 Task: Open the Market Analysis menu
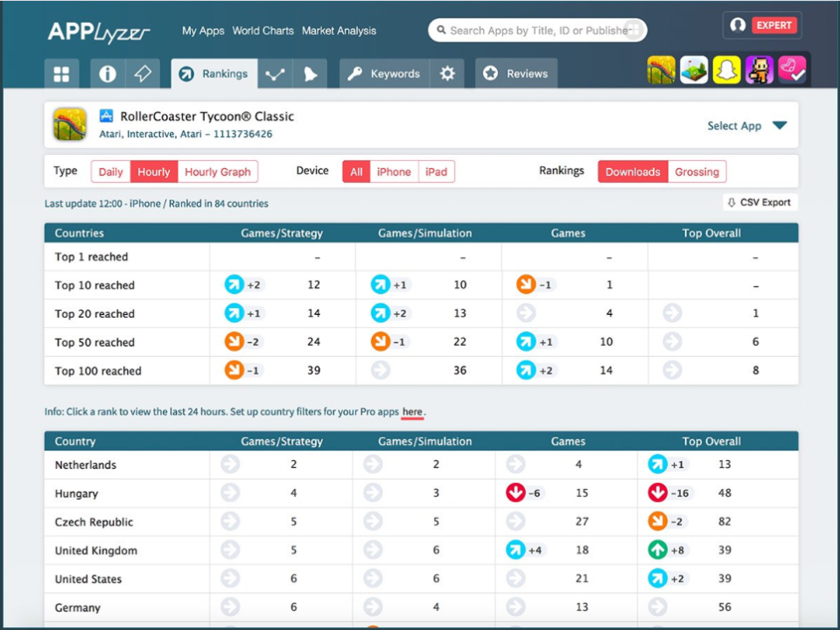(x=339, y=30)
